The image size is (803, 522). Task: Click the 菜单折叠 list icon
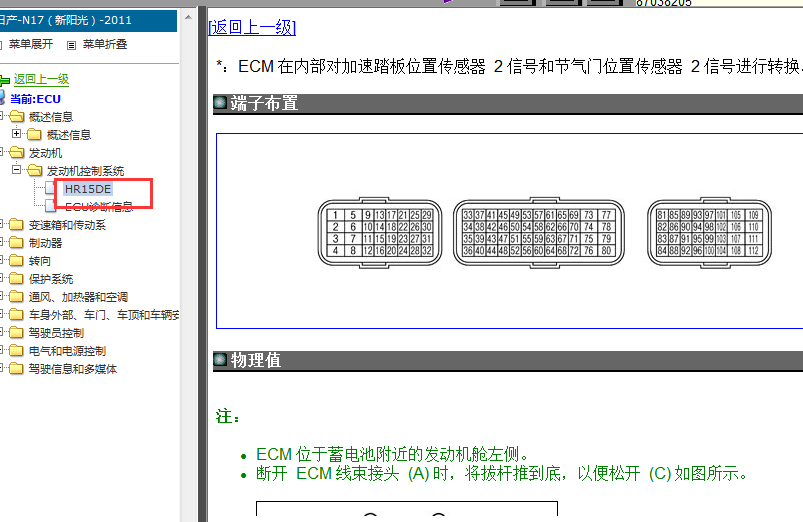[71, 45]
